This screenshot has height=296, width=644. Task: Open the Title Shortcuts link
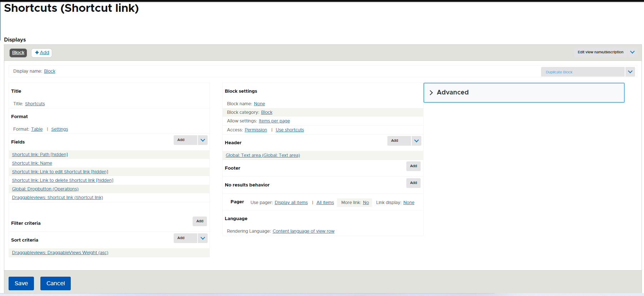click(x=35, y=104)
